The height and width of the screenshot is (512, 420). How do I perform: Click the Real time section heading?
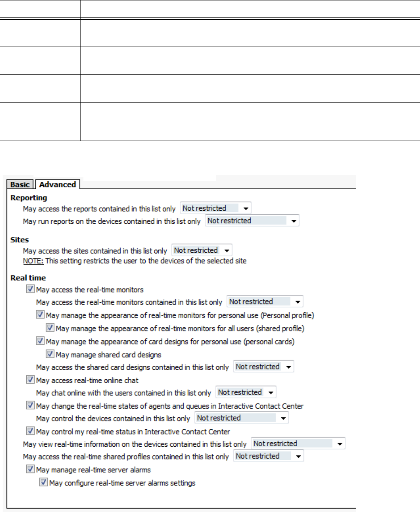[x=28, y=278]
